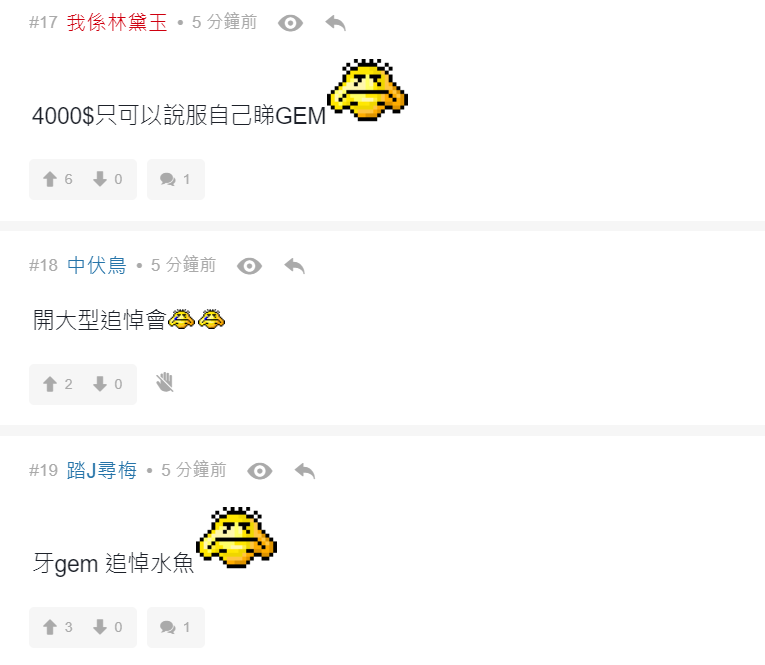Upvote post #18 by 中伏鳥
Viewport: 765px width, 665px height.
58,384
